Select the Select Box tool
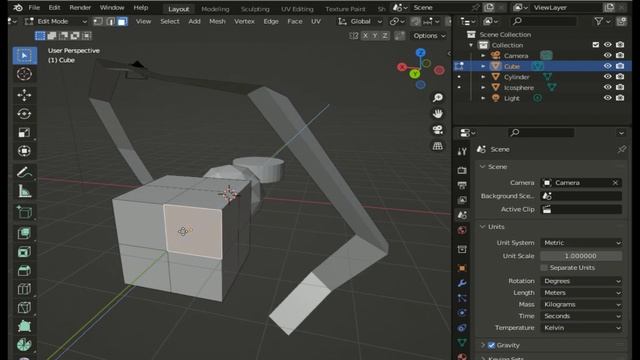The width and height of the screenshot is (640, 360). point(24,56)
